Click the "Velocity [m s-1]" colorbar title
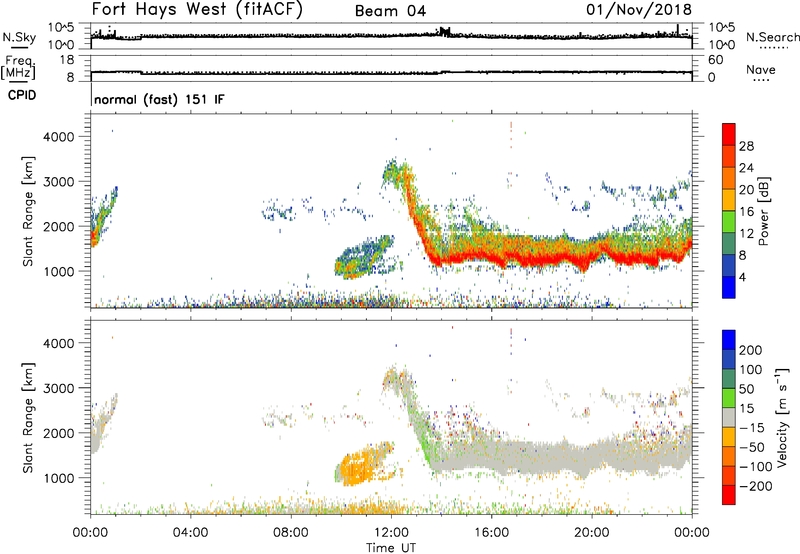 782,417
